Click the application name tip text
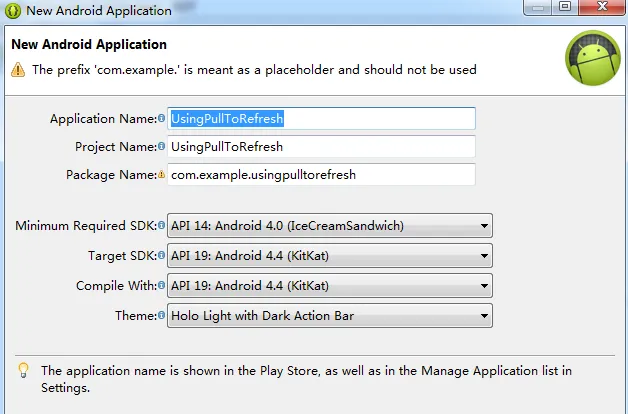Image resolution: width=628 pixels, height=414 pixels. coord(306,379)
